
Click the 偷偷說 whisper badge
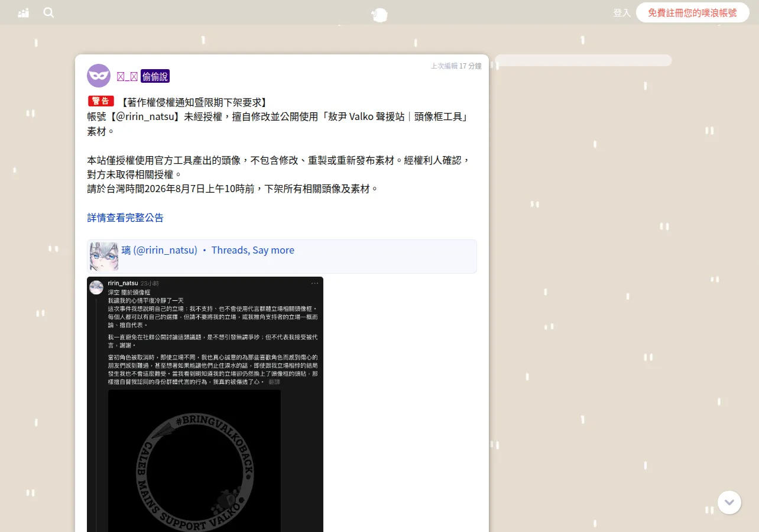click(155, 76)
